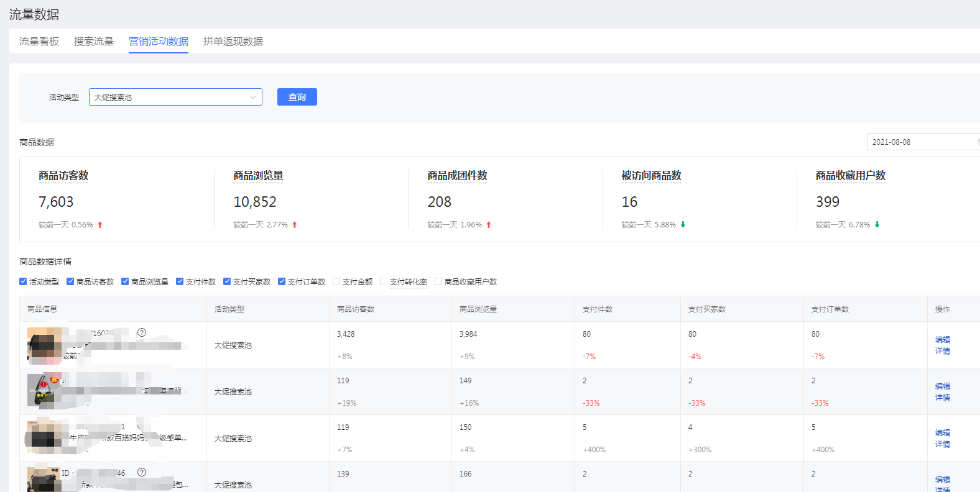Uncheck the 支付件数 checkbox
The image size is (980, 492).
point(180,281)
